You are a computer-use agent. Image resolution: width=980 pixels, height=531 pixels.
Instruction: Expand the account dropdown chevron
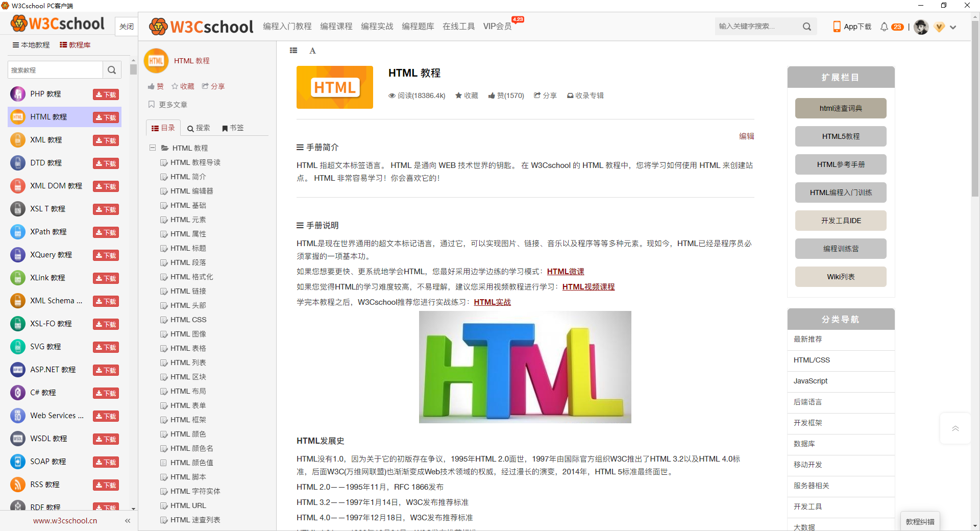coord(953,28)
